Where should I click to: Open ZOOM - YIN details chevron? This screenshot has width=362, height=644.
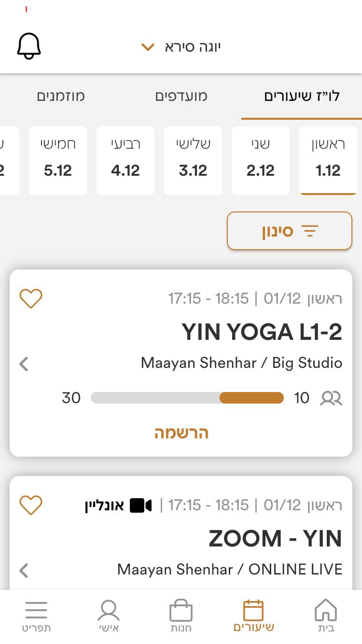point(24,570)
